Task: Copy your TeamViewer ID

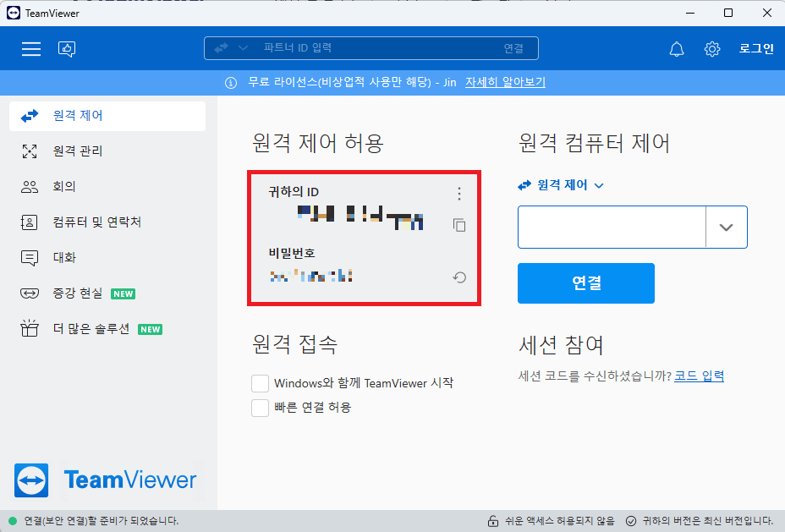Action: [458, 225]
